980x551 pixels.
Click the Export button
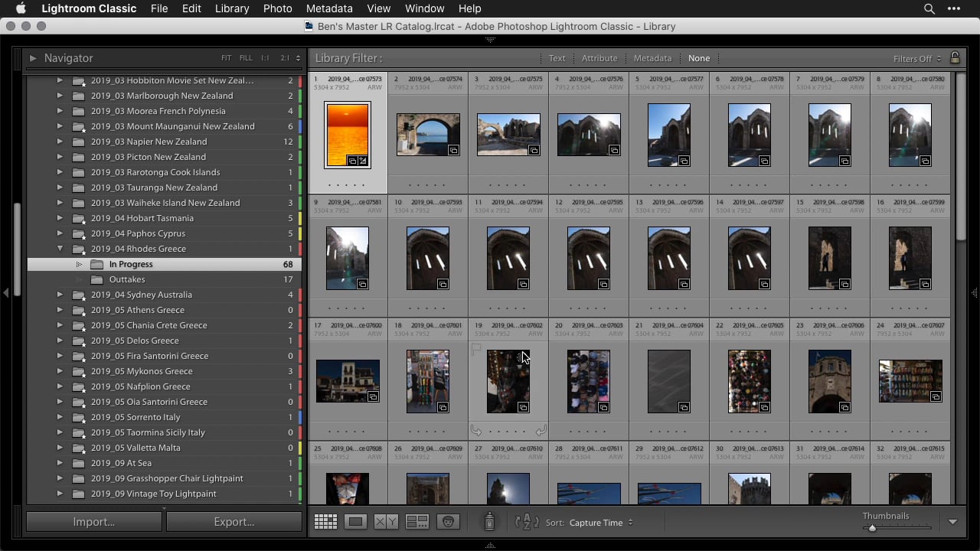click(234, 522)
